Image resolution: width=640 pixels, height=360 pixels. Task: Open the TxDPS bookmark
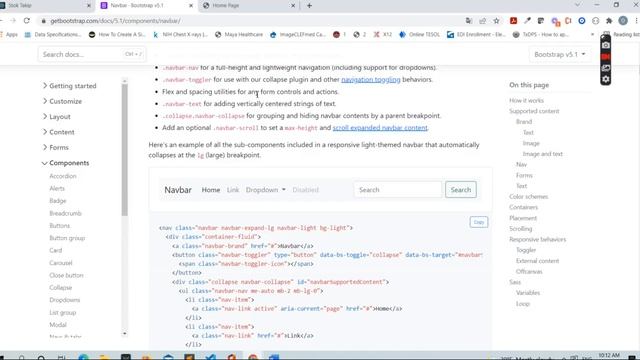(x=540, y=35)
